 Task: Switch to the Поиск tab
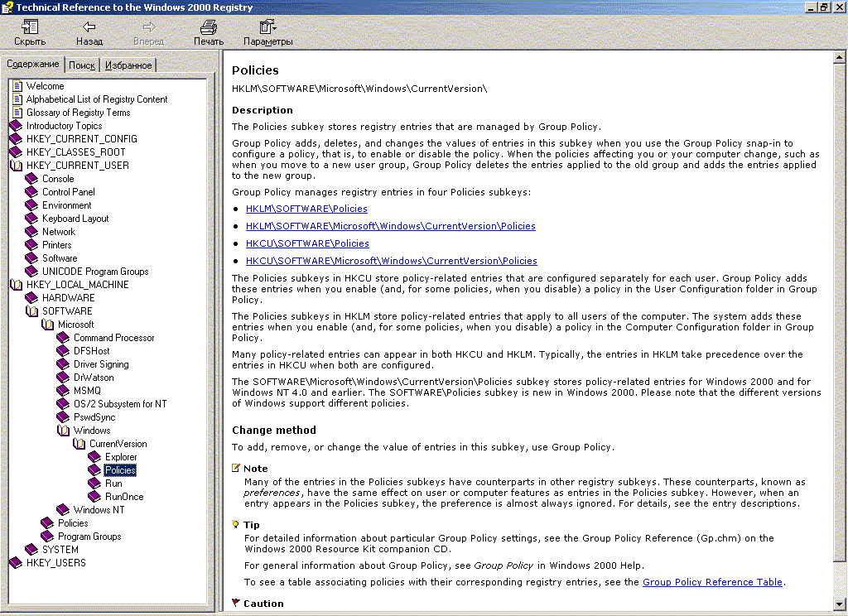(82, 65)
